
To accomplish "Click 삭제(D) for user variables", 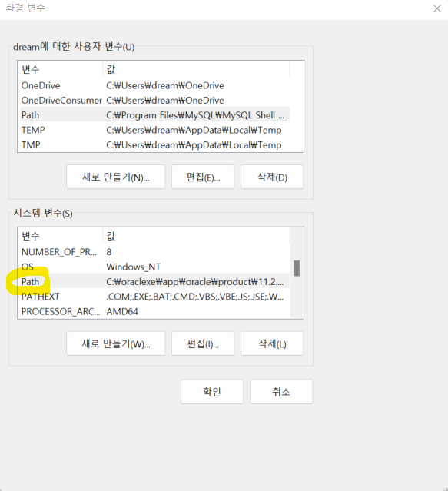I will click(x=272, y=177).
